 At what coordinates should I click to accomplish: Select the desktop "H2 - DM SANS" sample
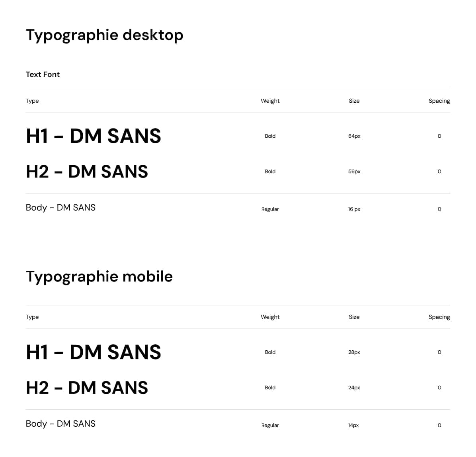coord(87,172)
